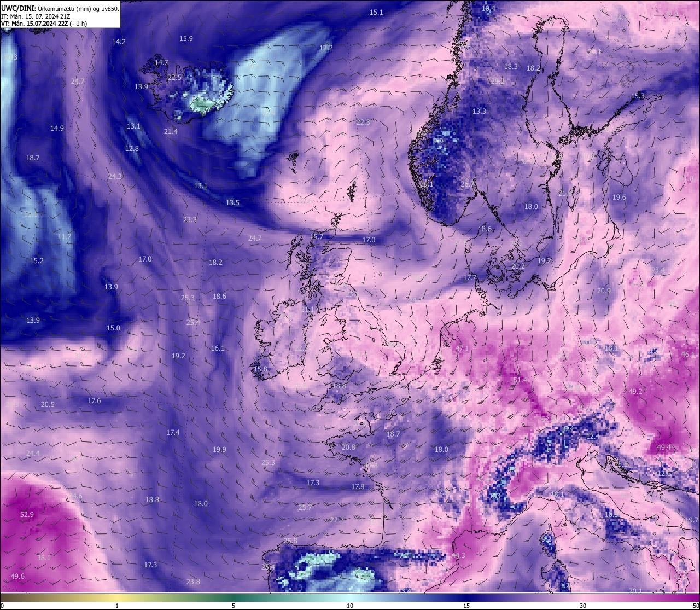Click the 15.9 map value
Viewport: 700px width, 610px height.
click(186, 38)
